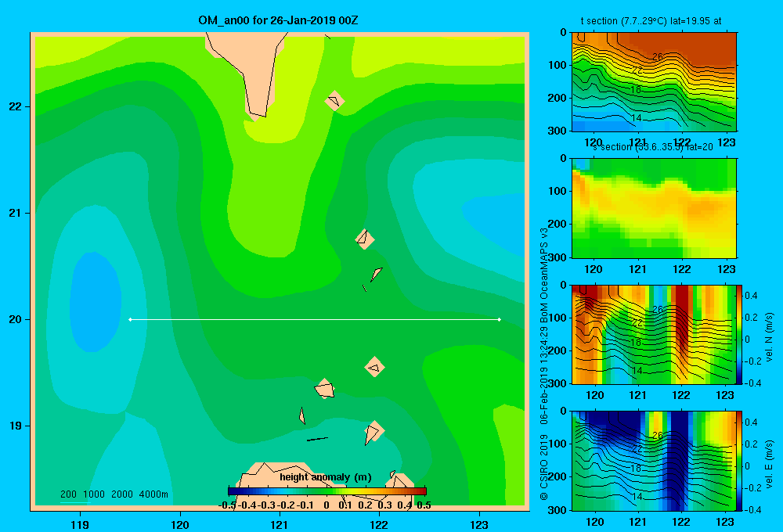Click the longitude 121 label under vel. E section
The width and height of the screenshot is (783, 532).
click(x=637, y=522)
